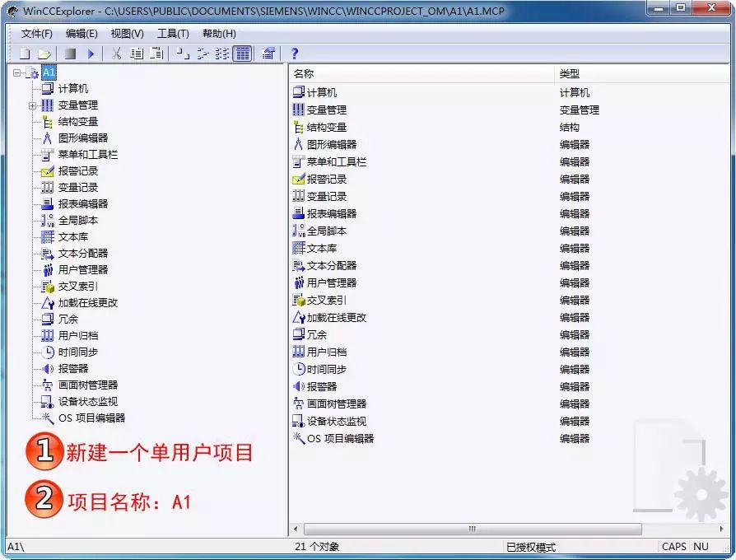
Task: Activate runtime with the blue play icon
Action: tap(91, 54)
